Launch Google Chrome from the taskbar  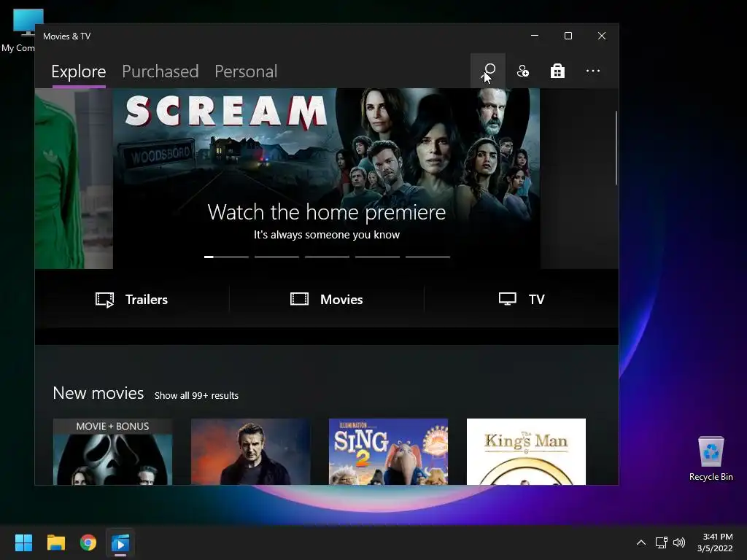tap(88, 542)
